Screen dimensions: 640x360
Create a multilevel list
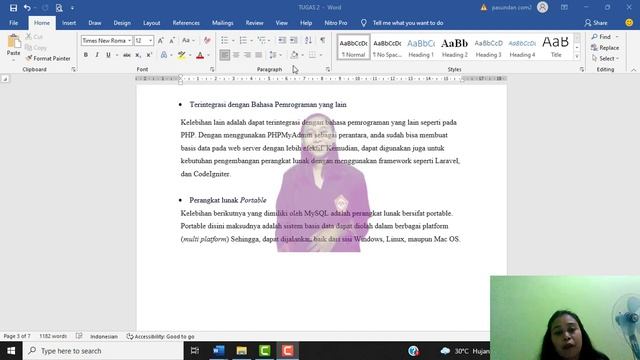click(x=262, y=40)
